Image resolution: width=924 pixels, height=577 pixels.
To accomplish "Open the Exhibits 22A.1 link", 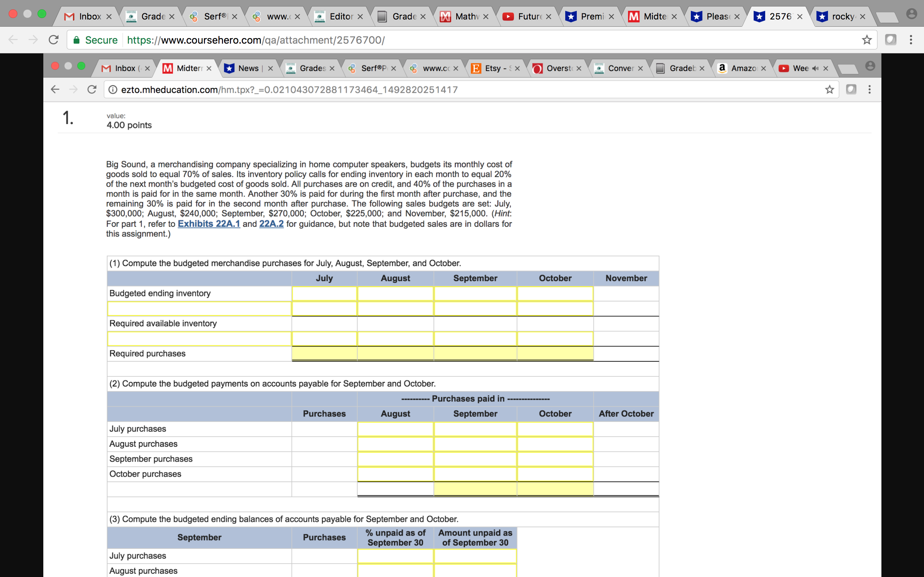I will [209, 224].
